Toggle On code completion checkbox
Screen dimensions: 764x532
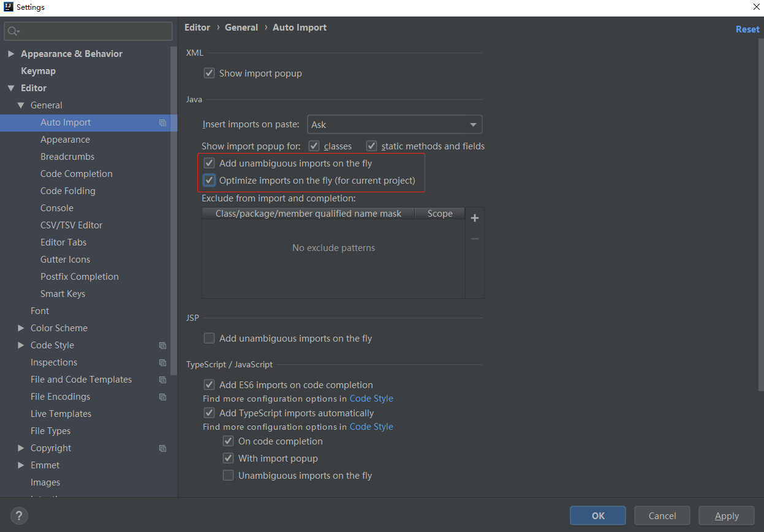[x=229, y=441]
